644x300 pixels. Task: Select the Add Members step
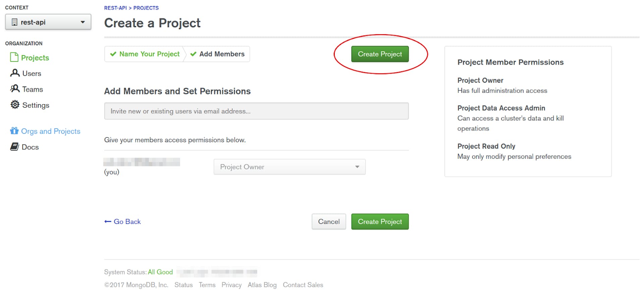[222, 54]
